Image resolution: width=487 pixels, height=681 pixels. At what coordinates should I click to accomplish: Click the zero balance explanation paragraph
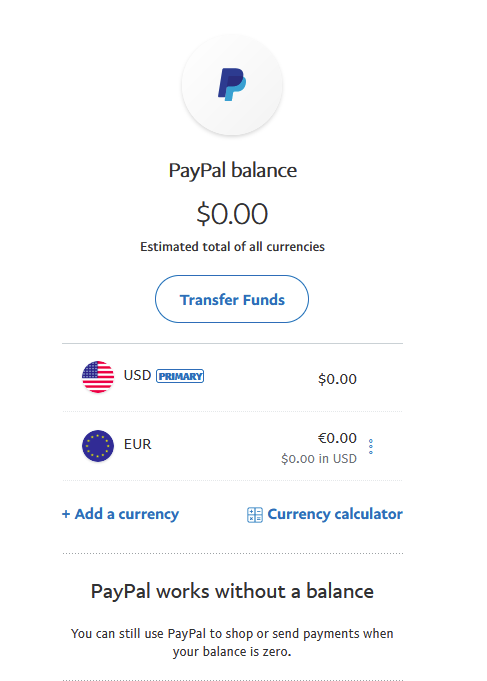coord(232,643)
